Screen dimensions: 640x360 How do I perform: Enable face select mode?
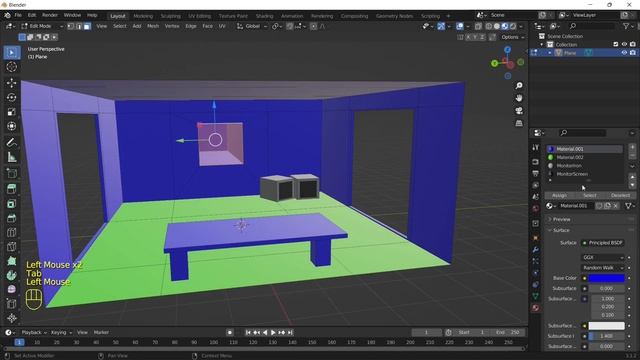(x=87, y=26)
